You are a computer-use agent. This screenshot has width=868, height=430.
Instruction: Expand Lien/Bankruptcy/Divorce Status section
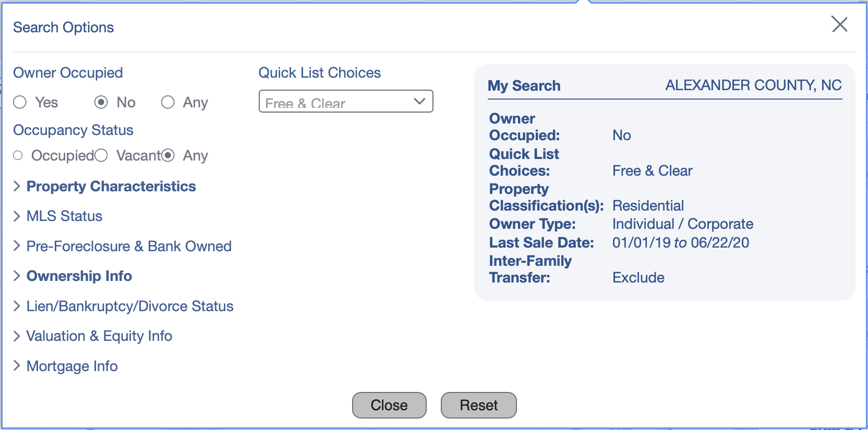(130, 306)
